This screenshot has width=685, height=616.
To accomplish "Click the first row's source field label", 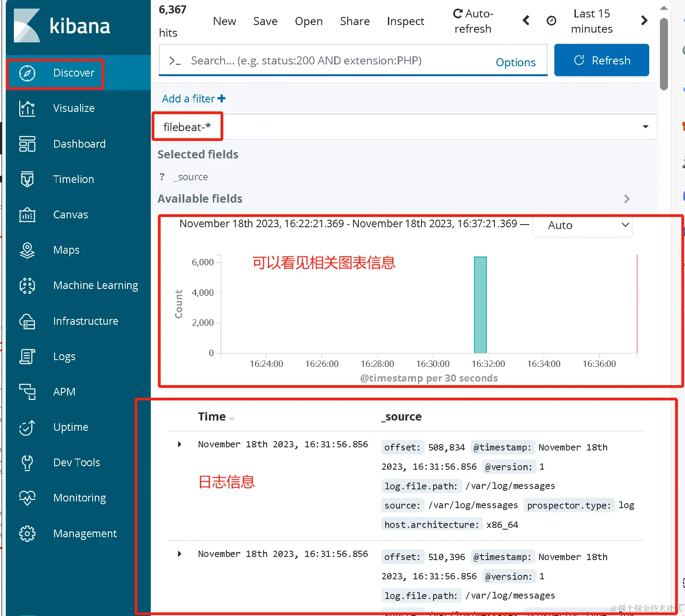I will 402,506.
